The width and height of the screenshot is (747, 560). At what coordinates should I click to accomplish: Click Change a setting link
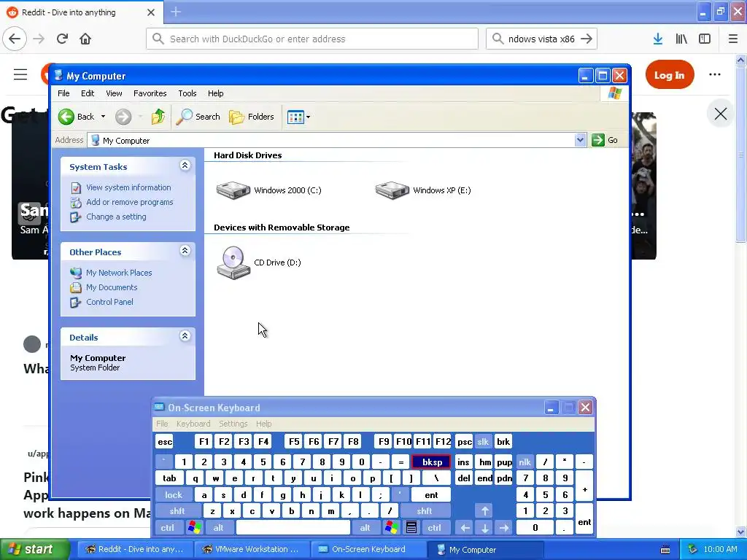[116, 217]
